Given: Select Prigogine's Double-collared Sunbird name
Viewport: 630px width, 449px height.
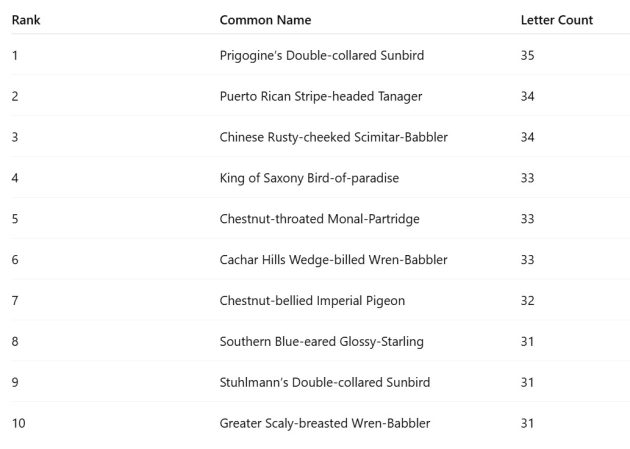Looking at the screenshot, I should pos(321,55).
